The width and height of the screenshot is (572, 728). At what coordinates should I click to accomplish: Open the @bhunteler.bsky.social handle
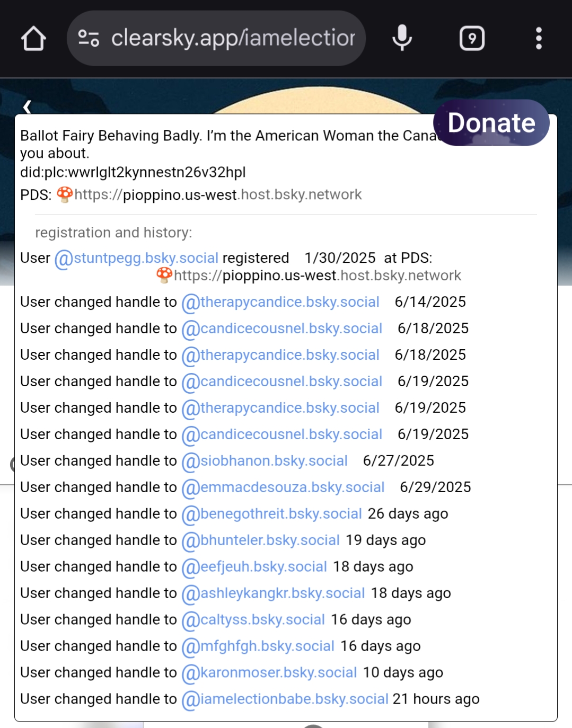coord(261,540)
